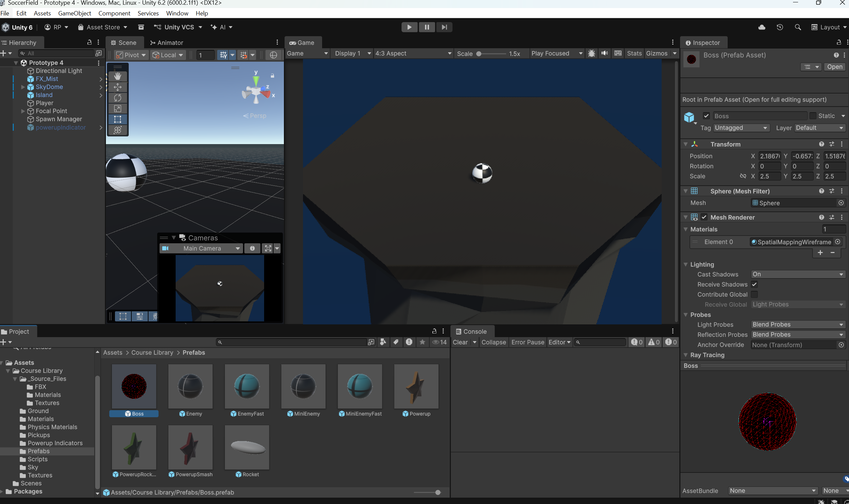Toggle the Static checkbox

click(813, 116)
